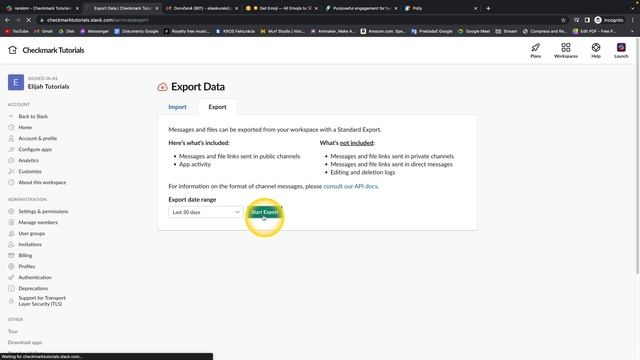Image resolution: width=640 pixels, height=360 pixels.
Task: Open the Manage members link
Action: click(x=38, y=222)
